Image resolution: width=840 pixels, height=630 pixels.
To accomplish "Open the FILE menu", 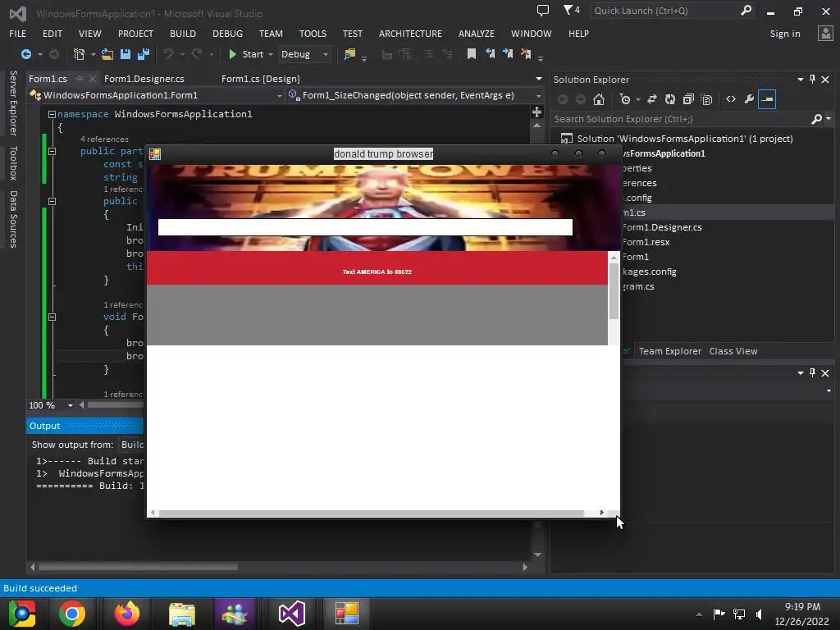I will (18, 34).
